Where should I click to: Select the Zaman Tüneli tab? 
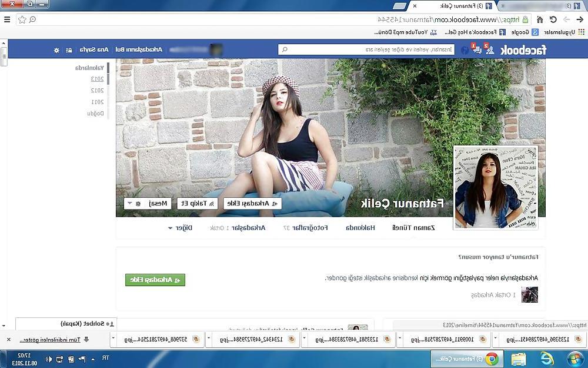tap(413, 227)
